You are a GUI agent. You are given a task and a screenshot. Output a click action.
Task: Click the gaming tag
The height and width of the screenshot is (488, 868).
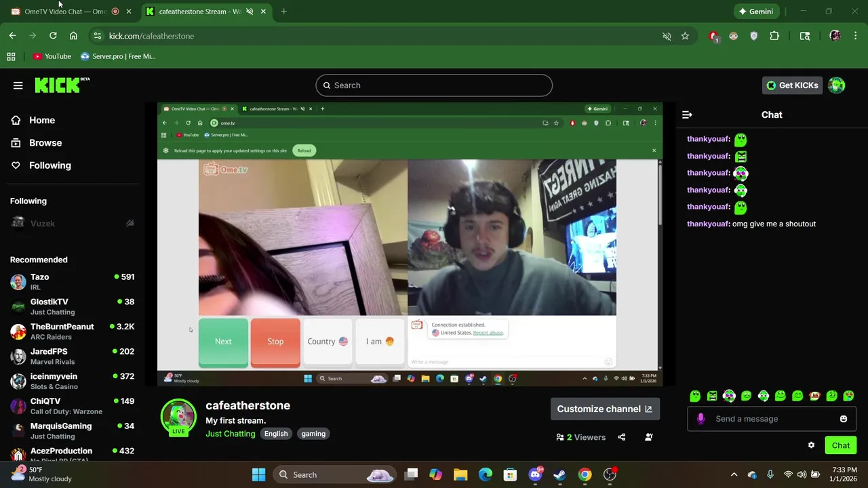313,434
